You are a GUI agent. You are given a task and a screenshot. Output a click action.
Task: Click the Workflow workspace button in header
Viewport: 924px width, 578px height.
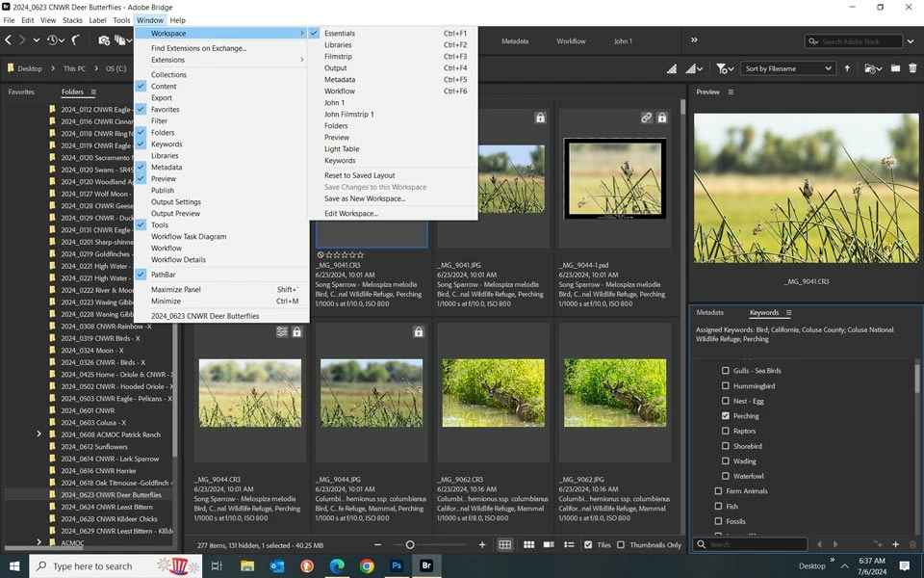point(571,41)
